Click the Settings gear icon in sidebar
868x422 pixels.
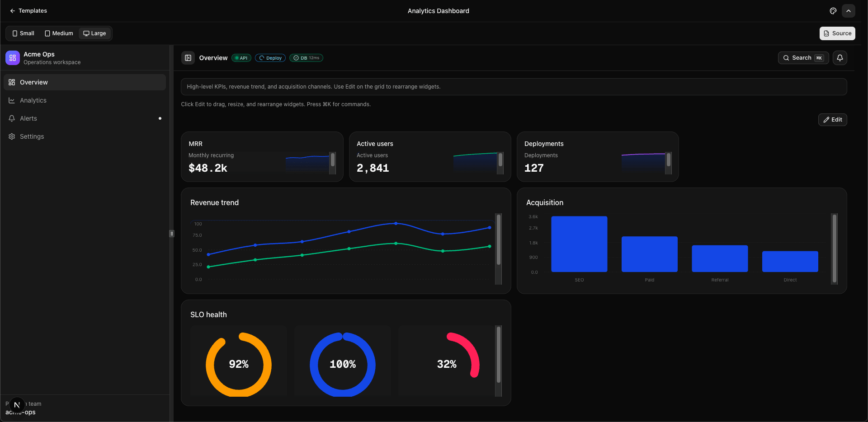tap(12, 136)
